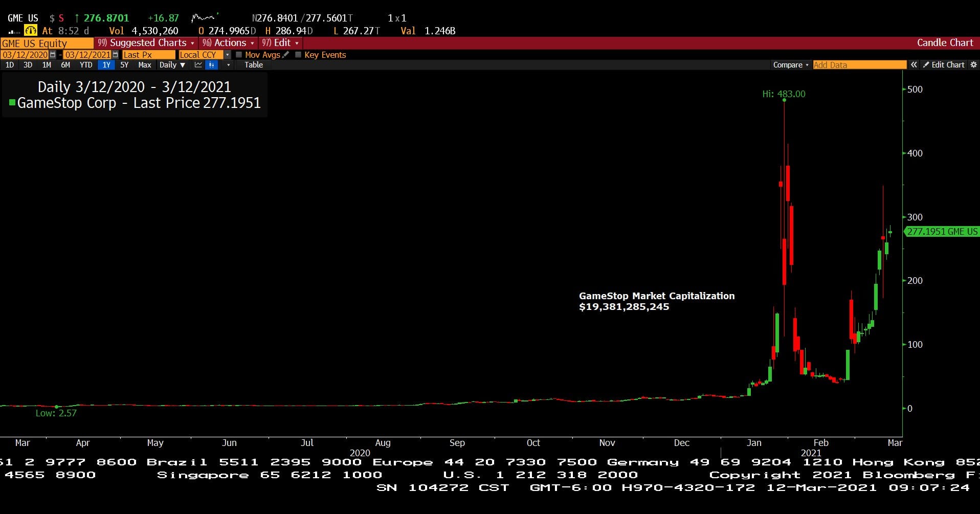
Task: Click the GME US Equity security field
Action: [x=47, y=43]
